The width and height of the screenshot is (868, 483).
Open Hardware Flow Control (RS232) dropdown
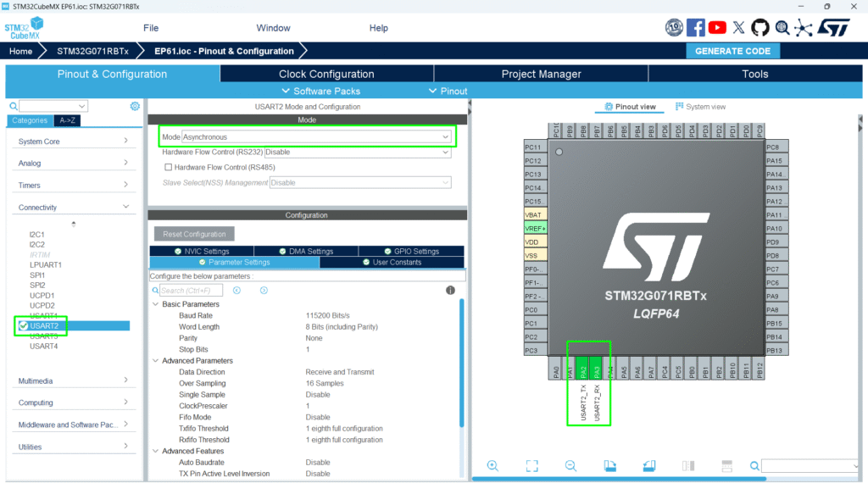[357, 153]
